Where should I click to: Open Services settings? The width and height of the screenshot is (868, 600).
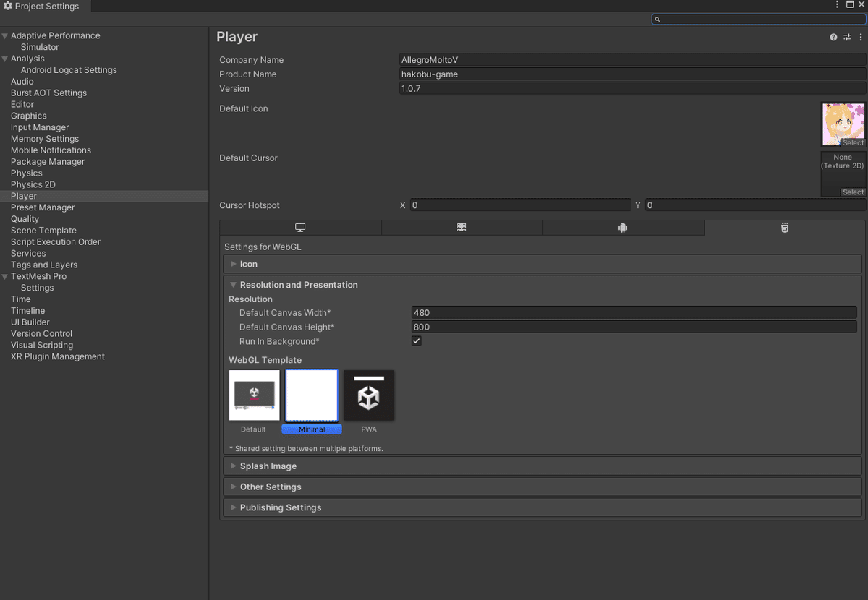(x=28, y=254)
